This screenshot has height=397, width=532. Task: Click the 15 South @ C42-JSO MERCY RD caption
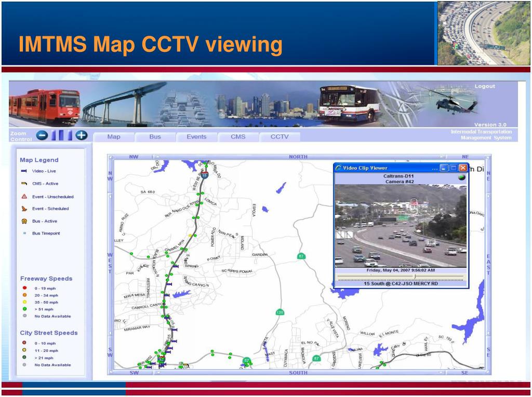point(401,283)
